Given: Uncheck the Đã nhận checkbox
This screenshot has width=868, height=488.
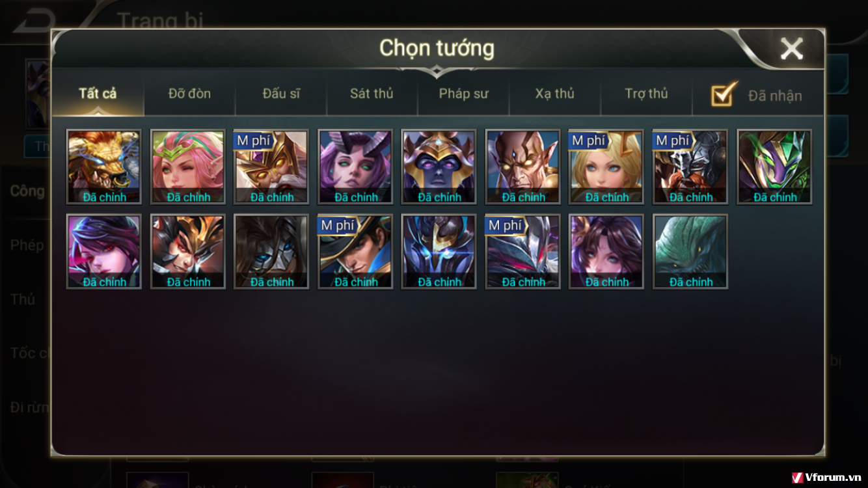Looking at the screenshot, I should [724, 95].
